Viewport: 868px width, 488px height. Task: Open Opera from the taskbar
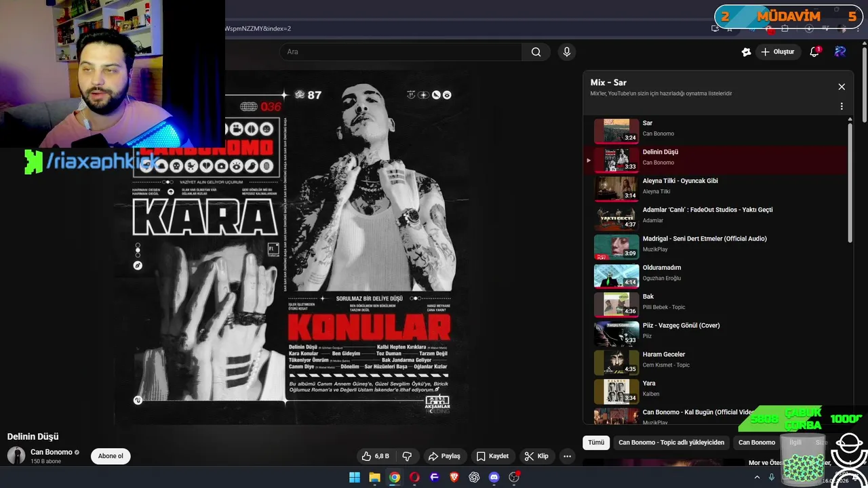tap(414, 477)
